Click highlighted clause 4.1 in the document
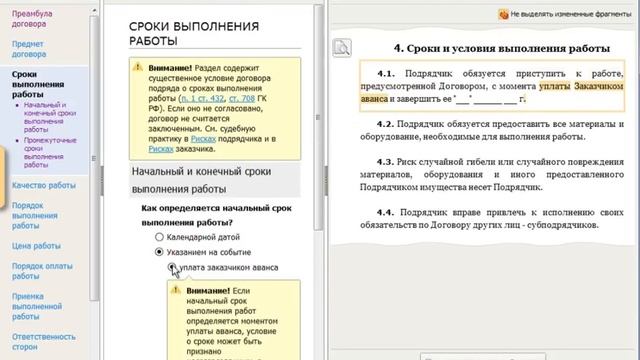 point(492,86)
